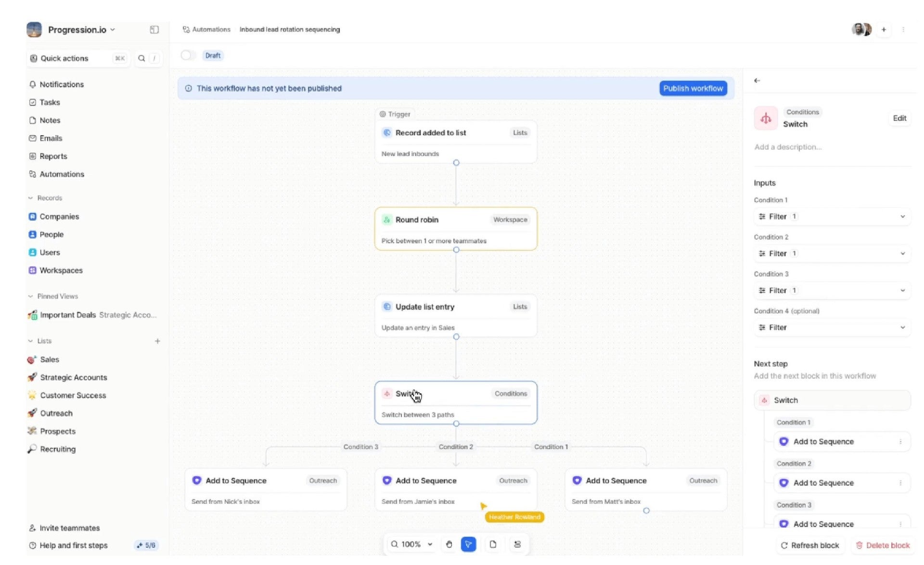Viewport: 924px width, 565px height.
Task: Click the sidebar collapse icon
Action: point(154,30)
